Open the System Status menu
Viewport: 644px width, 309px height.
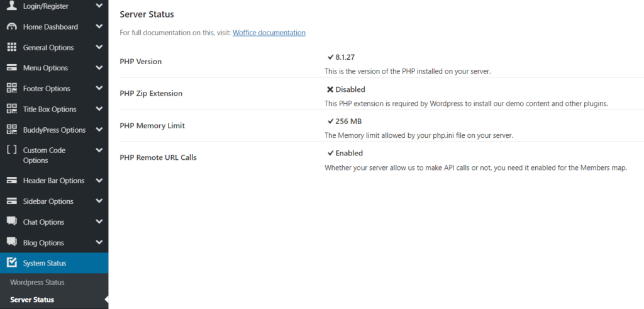pyautogui.click(x=45, y=263)
